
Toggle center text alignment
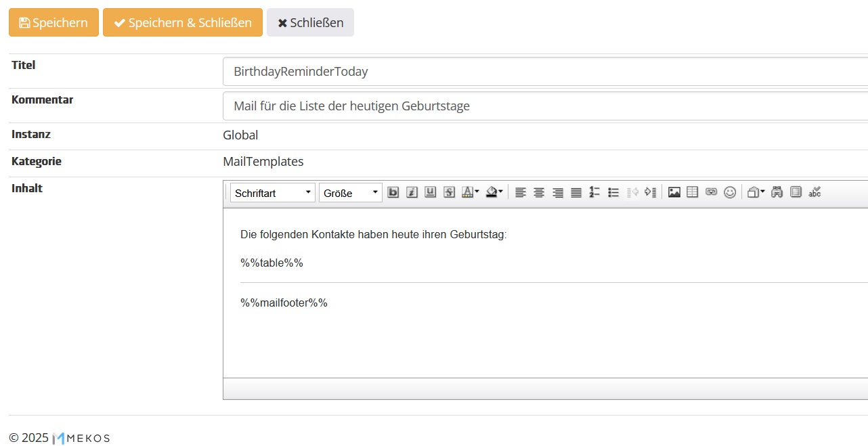click(538, 192)
